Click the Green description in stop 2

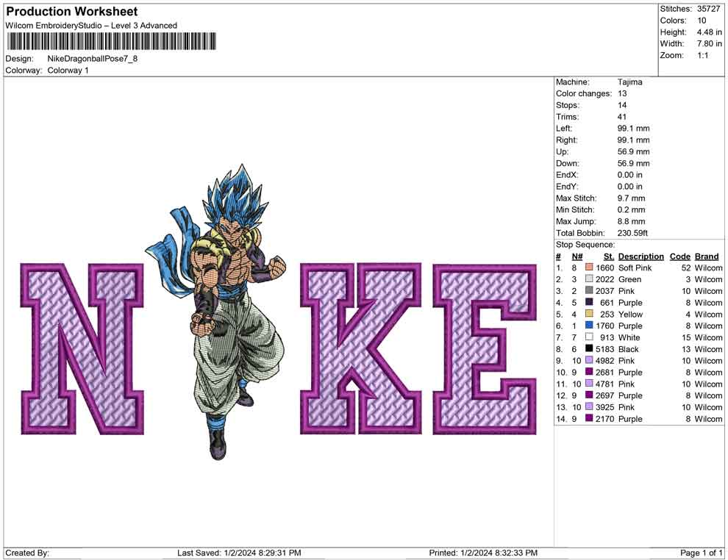(x=629, y=279)
